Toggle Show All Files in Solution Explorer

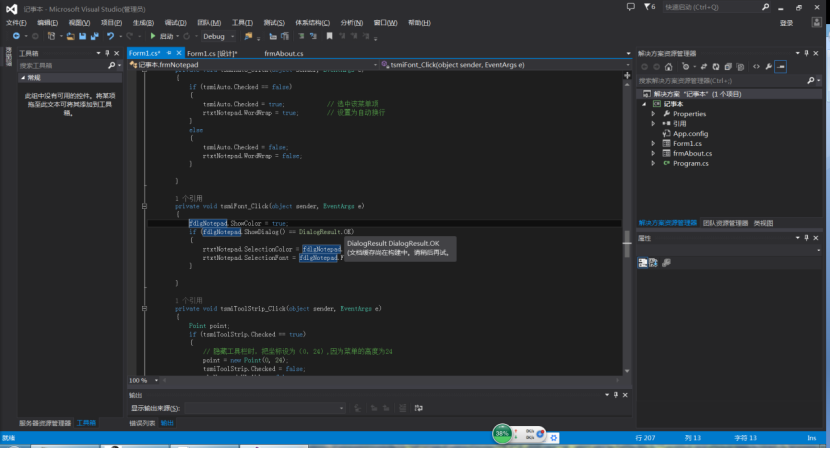[740, 67]
